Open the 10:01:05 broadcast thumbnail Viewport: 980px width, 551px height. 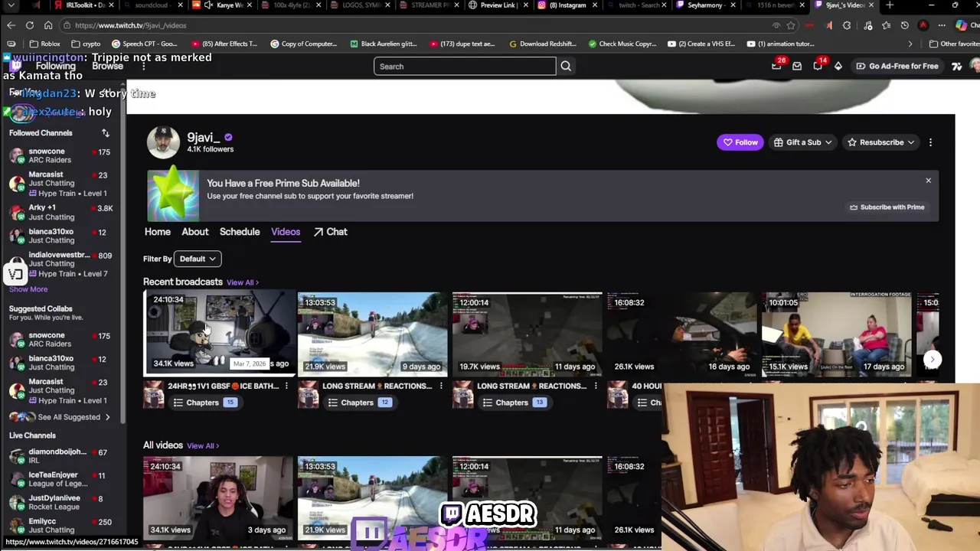(x=836, y=334)
